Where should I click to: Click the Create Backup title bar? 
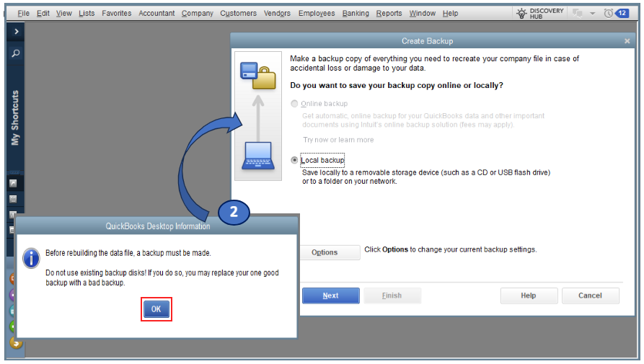[427, 41]
